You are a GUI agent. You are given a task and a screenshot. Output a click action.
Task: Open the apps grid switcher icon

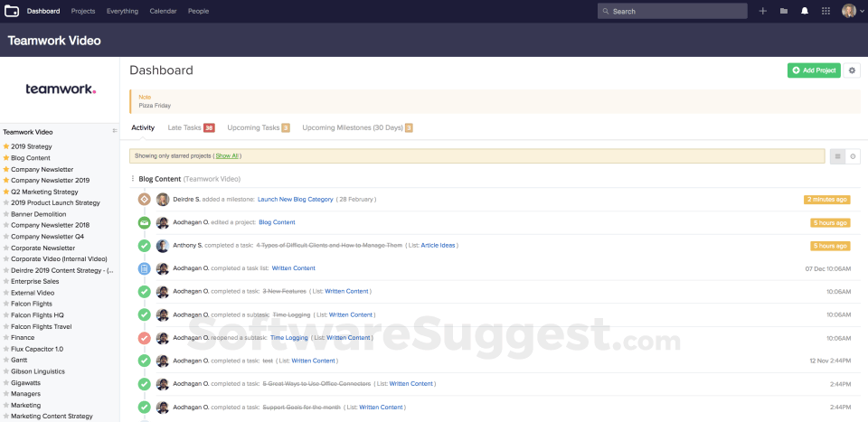(x=826, y=11)
